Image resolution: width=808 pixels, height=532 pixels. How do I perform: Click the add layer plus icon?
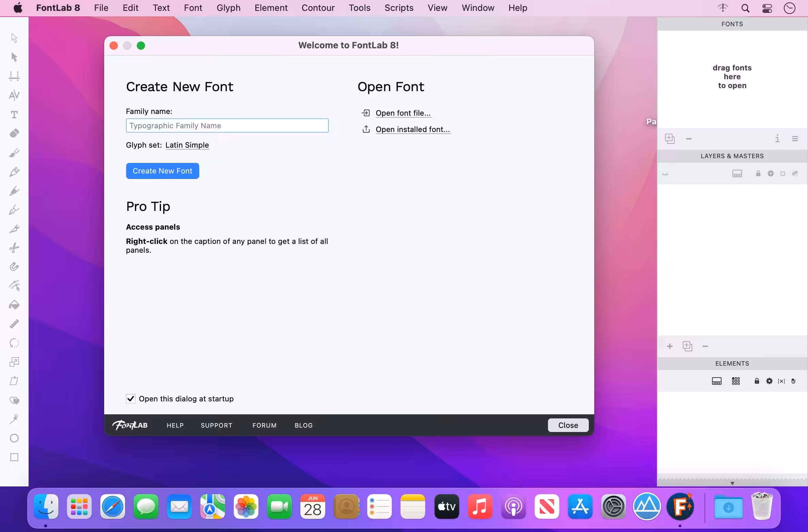click(x=669, y=346)
